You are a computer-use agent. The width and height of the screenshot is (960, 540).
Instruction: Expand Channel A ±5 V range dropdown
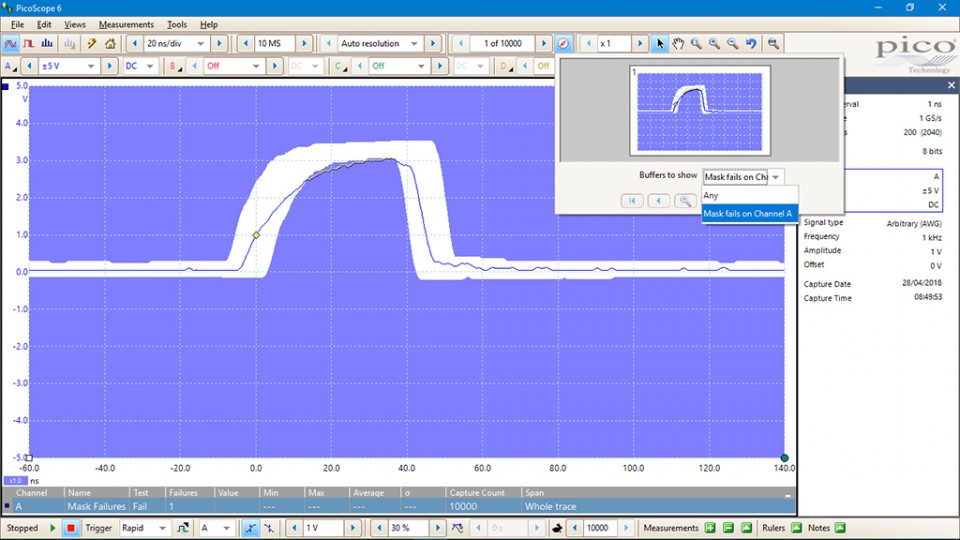92,66
